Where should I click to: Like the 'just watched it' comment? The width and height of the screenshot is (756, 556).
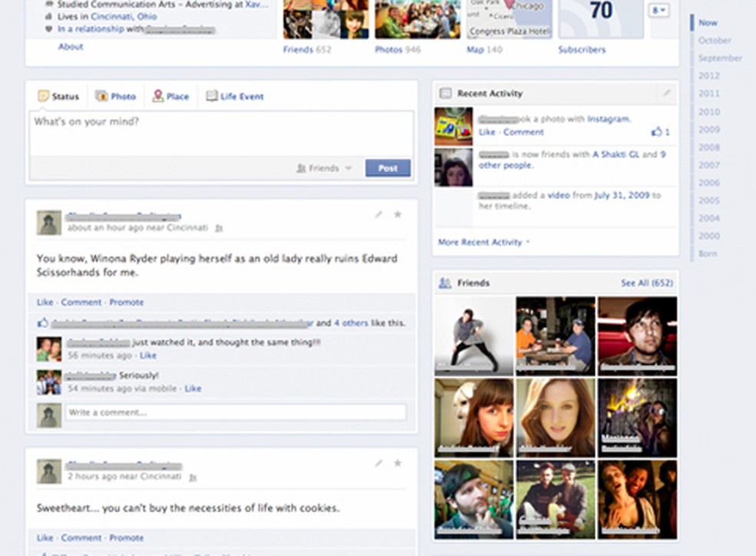148,356
